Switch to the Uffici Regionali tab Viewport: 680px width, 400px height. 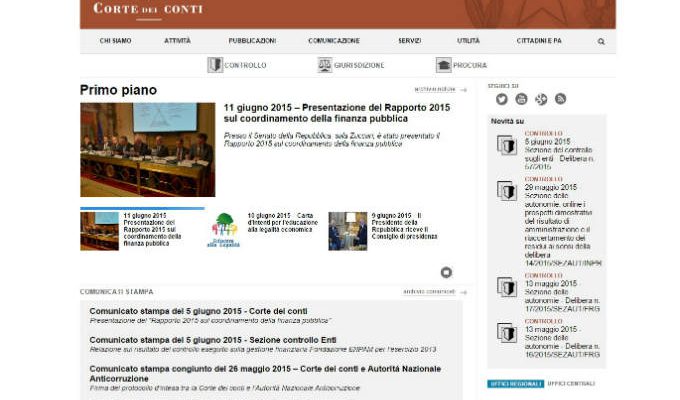point(516,384)
